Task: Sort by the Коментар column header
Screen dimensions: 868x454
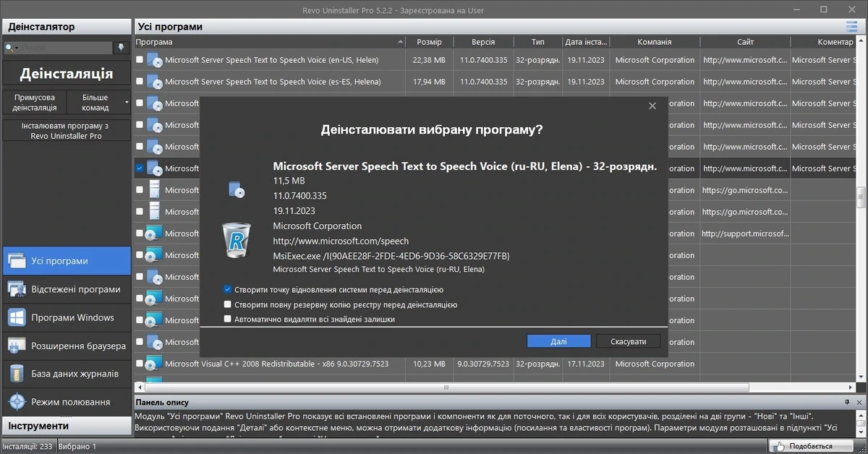Action: (x=824, y=42)
